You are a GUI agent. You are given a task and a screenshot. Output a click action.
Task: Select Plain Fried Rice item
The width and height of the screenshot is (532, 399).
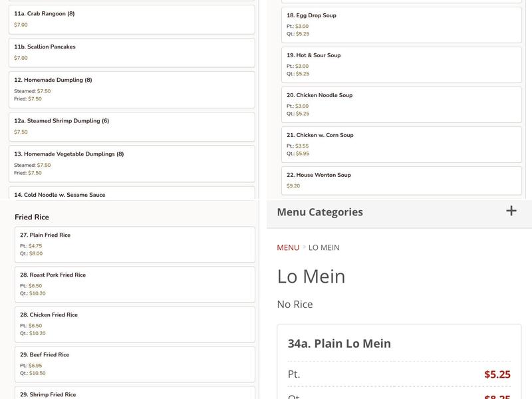(x=134, y=243)
